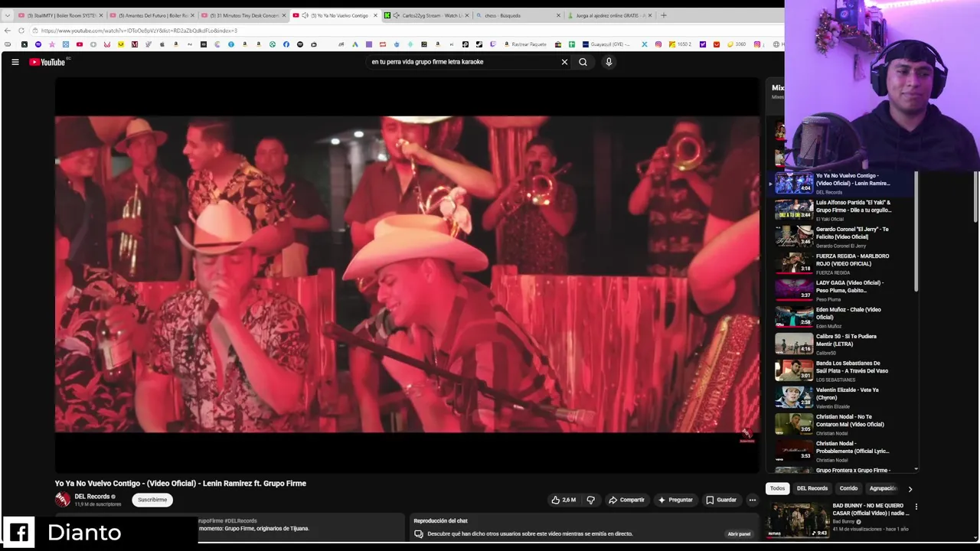The width and height of the screenshot is (980, 551).
Task: Grab the playlist panel scrollbar
Action: point(916,232)
